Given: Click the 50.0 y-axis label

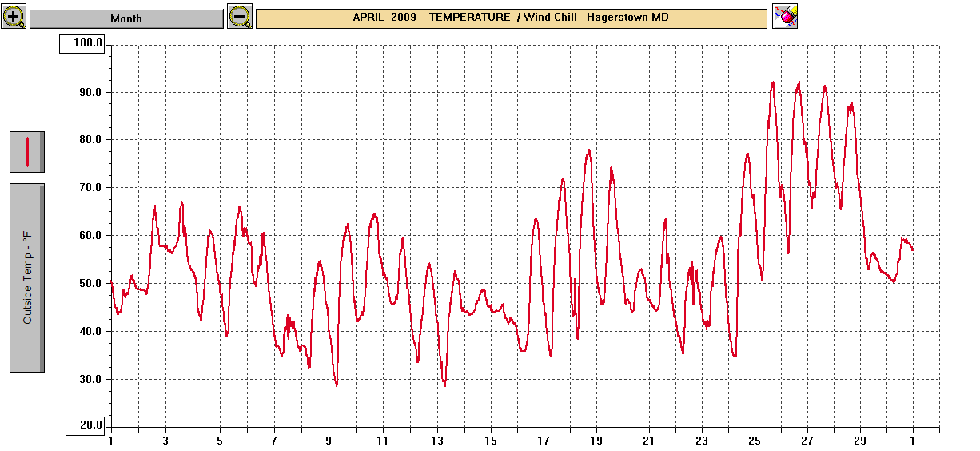Looking at the screenshot, I should (x=90, y=284).
